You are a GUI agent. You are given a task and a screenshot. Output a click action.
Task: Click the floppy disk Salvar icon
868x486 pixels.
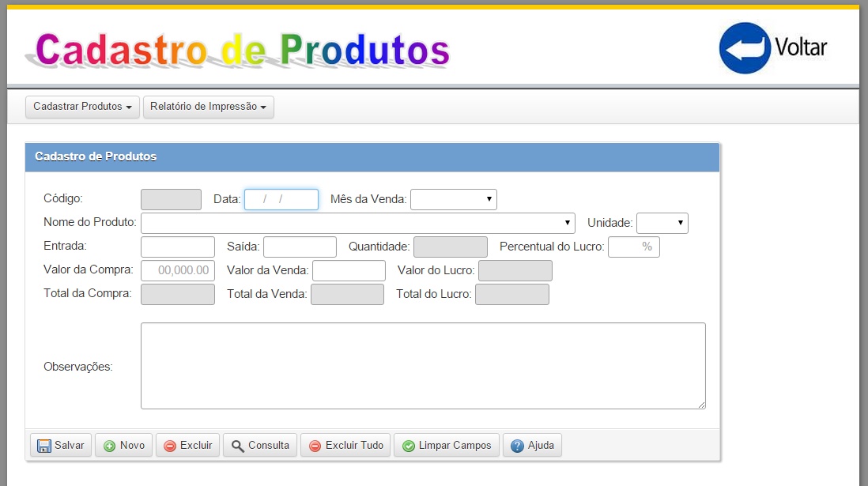[44, 446]
